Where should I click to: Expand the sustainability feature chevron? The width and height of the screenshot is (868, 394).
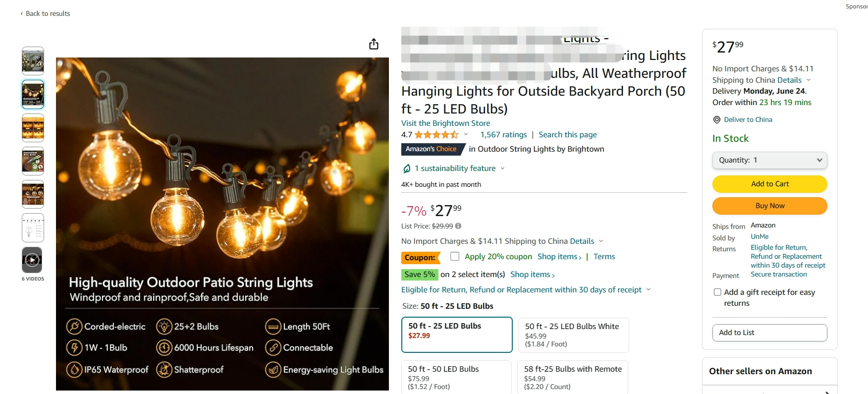pyautogui.click(x=503, y=169)
